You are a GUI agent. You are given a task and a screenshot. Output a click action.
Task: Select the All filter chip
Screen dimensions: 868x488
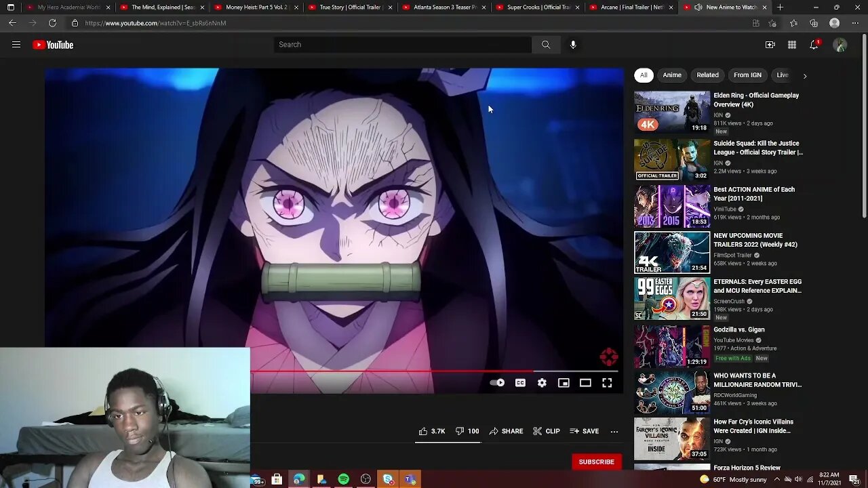tap(644, 75)
